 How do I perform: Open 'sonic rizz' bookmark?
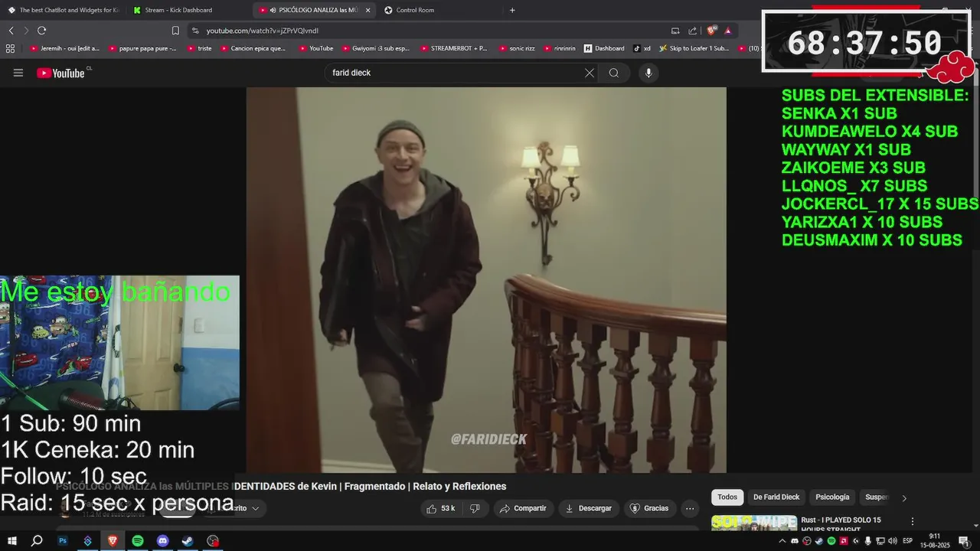[516, 48]
